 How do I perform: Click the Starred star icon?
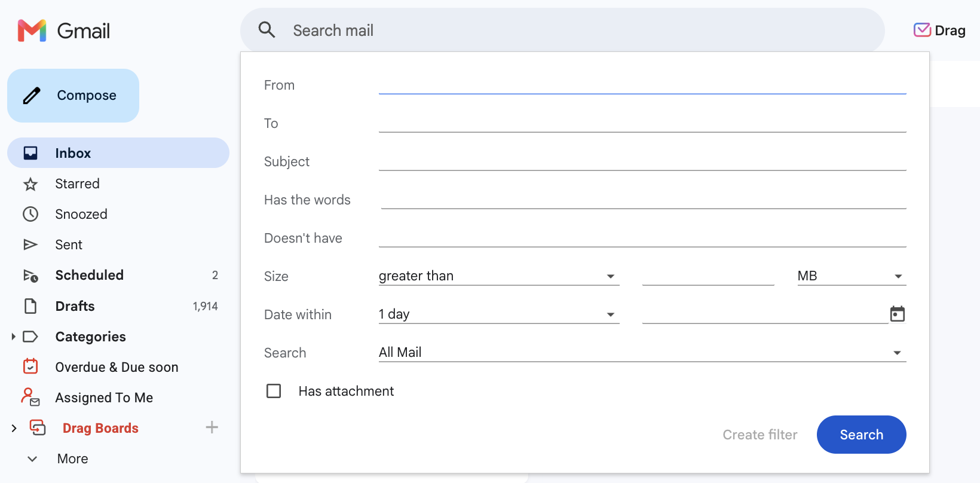(x=30, y=184)
